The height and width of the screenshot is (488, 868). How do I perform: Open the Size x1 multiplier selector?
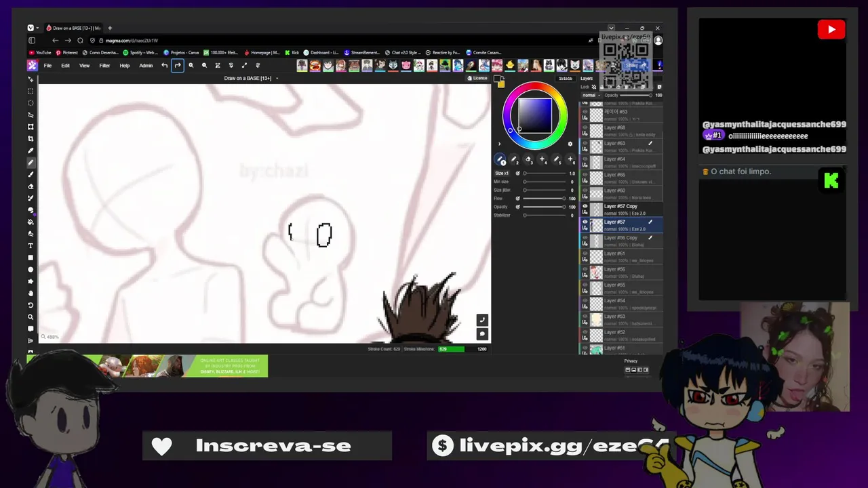502,174
